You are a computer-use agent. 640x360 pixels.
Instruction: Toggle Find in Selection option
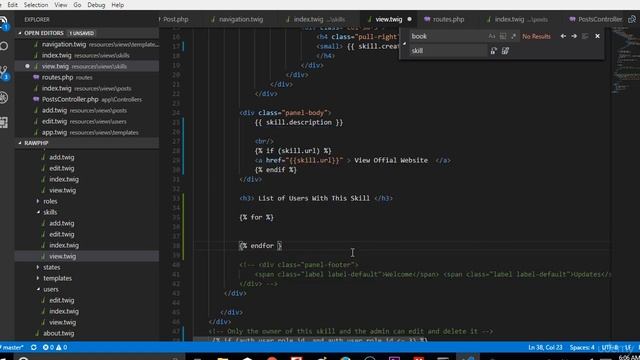(585, 36)
